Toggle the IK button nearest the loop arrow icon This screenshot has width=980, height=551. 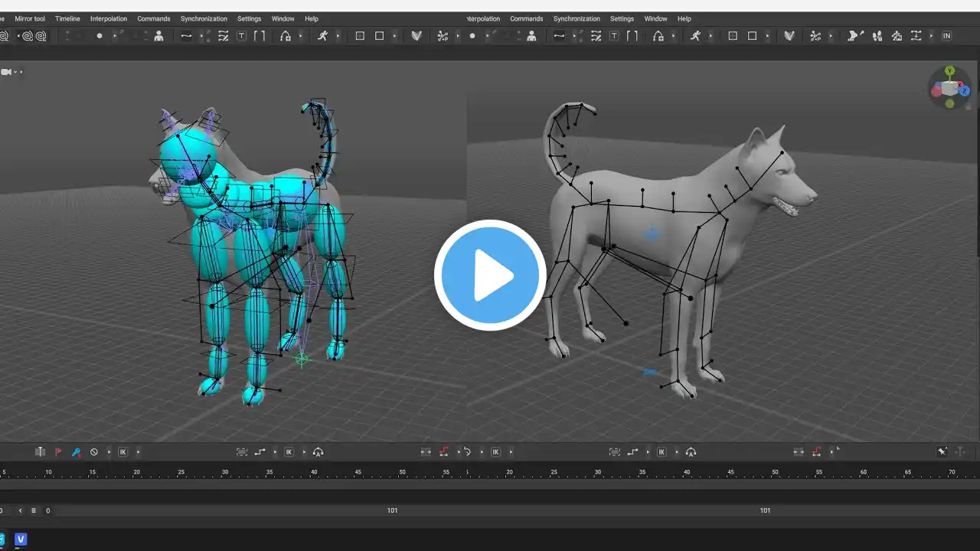495,452
